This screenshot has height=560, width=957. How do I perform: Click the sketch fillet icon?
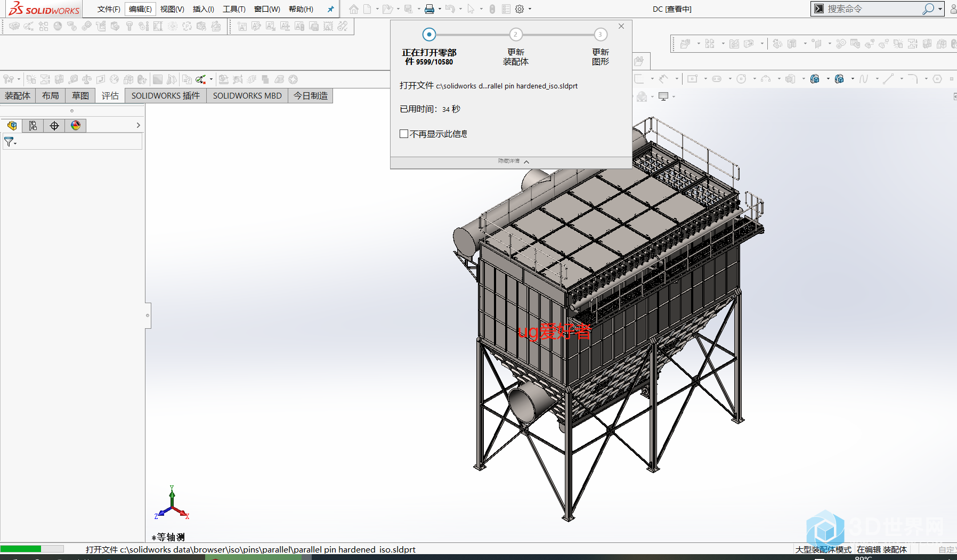click(913, 79)
